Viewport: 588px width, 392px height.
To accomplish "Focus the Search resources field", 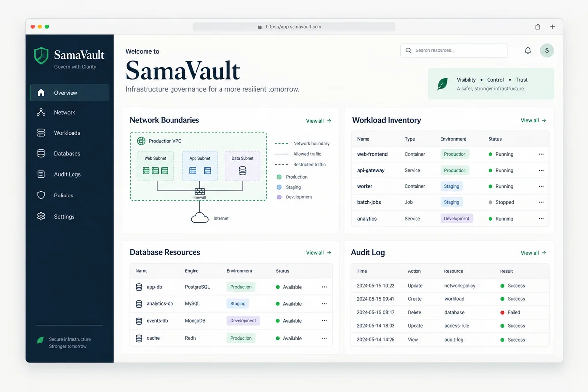I will pos(454,50).
